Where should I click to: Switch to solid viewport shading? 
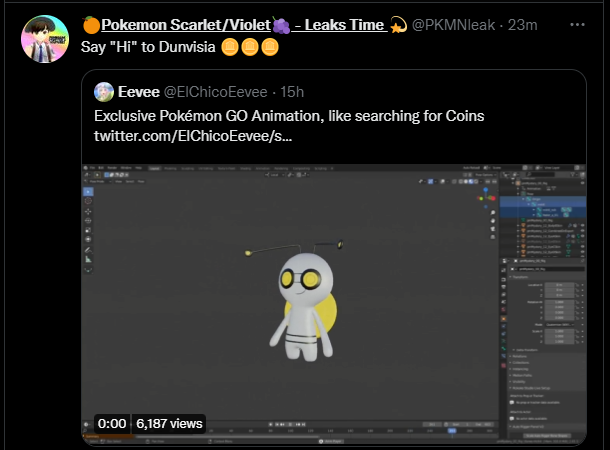[466, 181]
